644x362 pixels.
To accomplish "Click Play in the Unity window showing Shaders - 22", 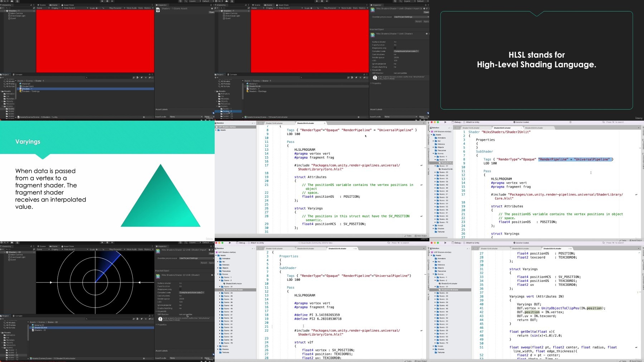I will coord(102,242).
